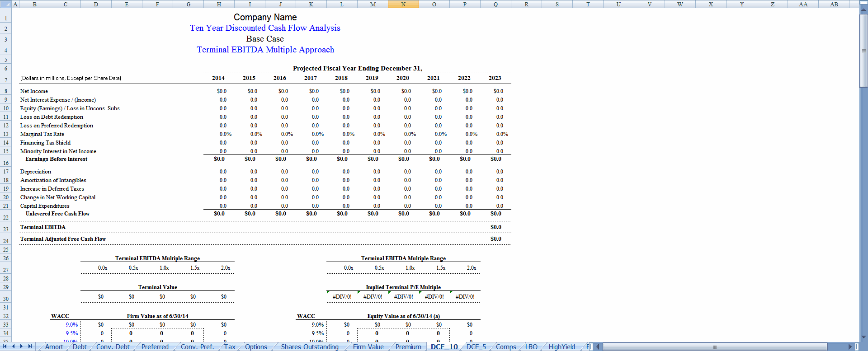Viewport: 868px width, 351px height.
Task: Click the vertical scrollbar thumb
Action: tap(863, 51)
